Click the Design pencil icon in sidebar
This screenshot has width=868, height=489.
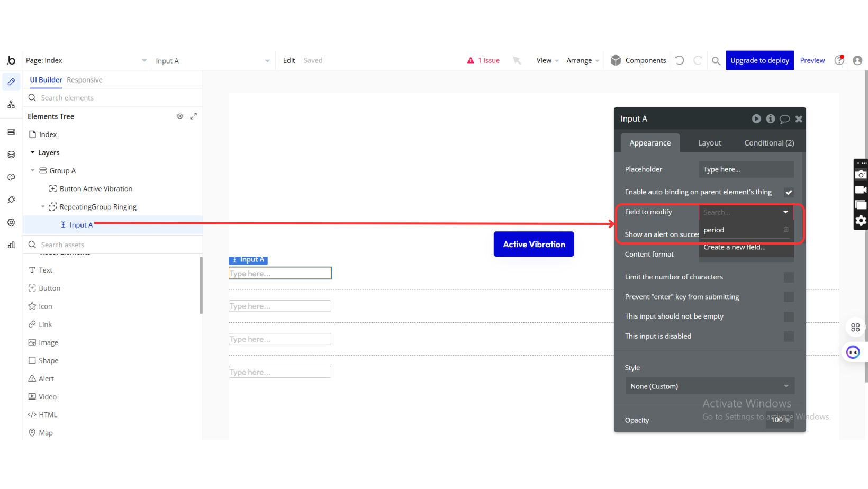coord(11,82)
